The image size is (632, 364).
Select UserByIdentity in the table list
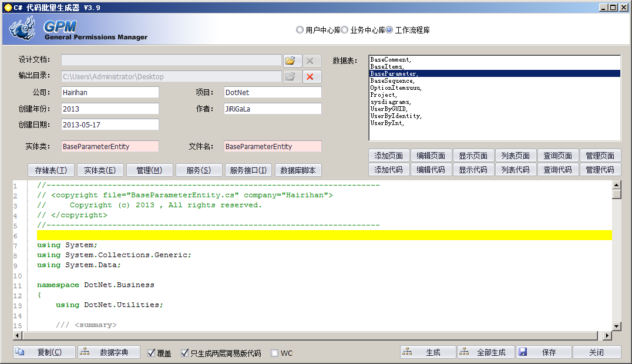point(495,116)
